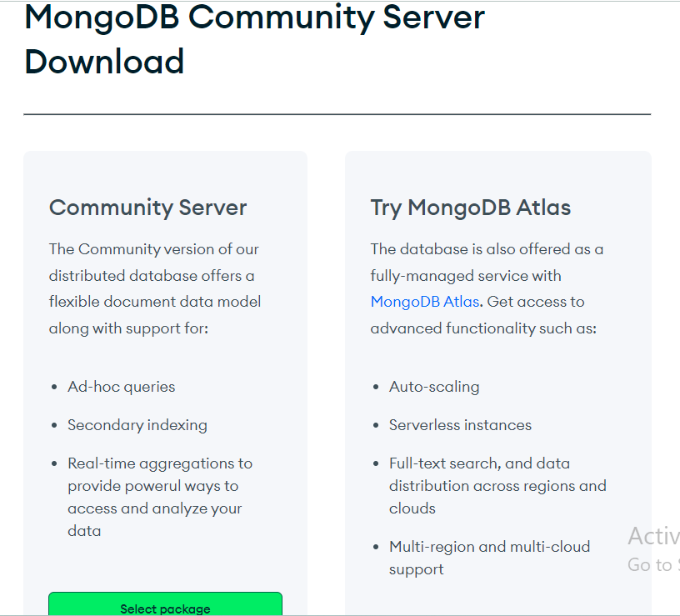Screen dimensions: 680x616
Task: Select the Try MongoDB Atlas heading
Action: coord(470,208)
